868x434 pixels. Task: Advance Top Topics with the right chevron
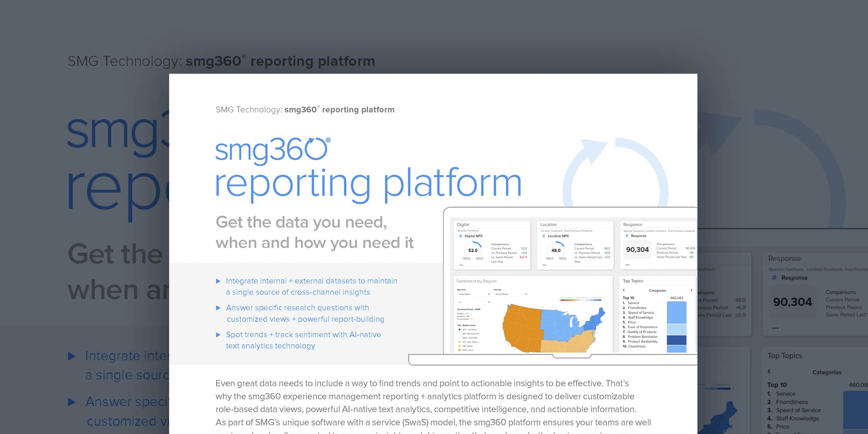tap(691, 290)
